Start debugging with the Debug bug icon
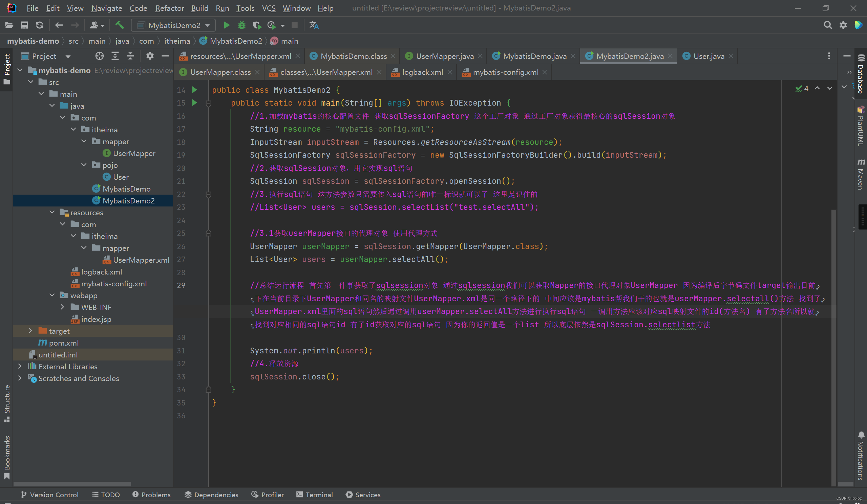Image resolution: width=867 pixels, height=504 pixels. coord(241,25)
